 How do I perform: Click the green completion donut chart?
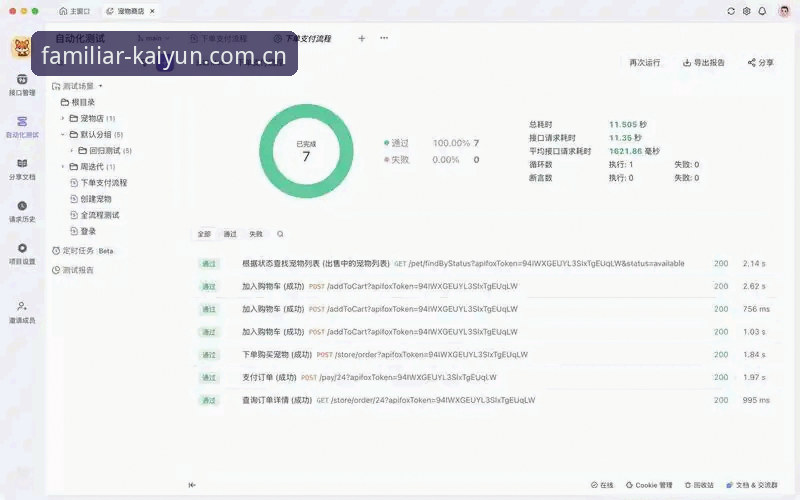coord(306,151)
